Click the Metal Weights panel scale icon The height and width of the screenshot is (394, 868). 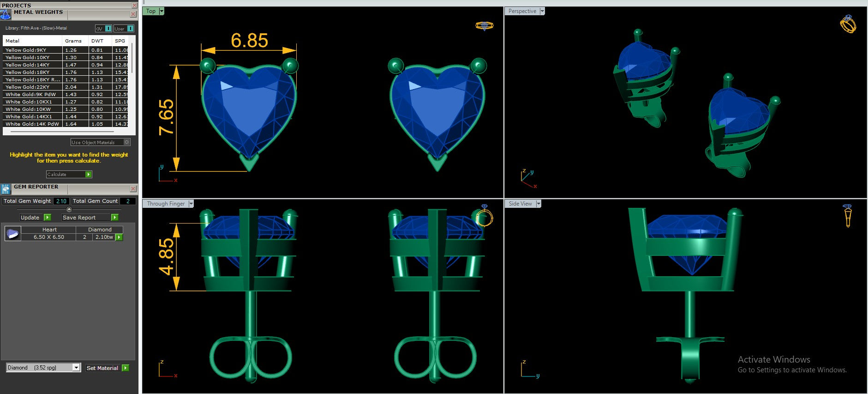[x=5, y=15]
